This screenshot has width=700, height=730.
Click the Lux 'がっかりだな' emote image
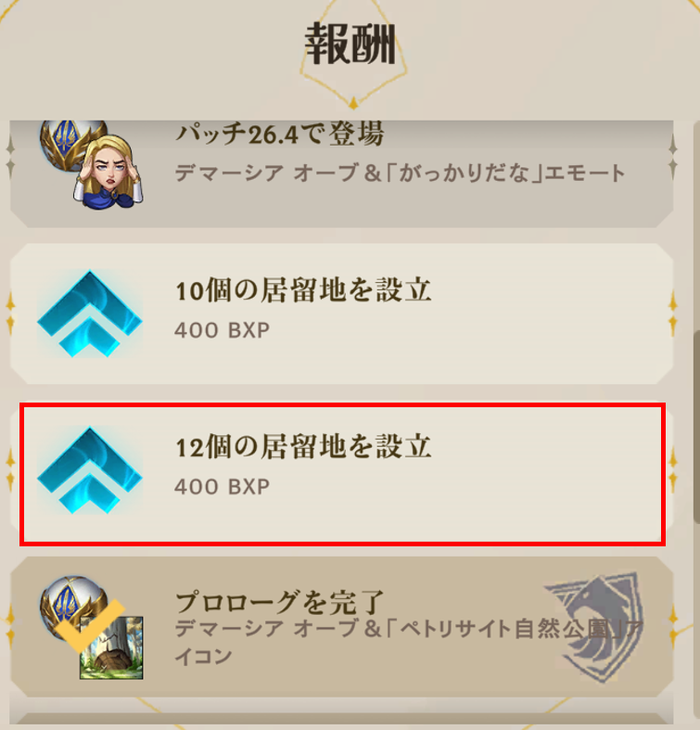(x=108, y=172)
